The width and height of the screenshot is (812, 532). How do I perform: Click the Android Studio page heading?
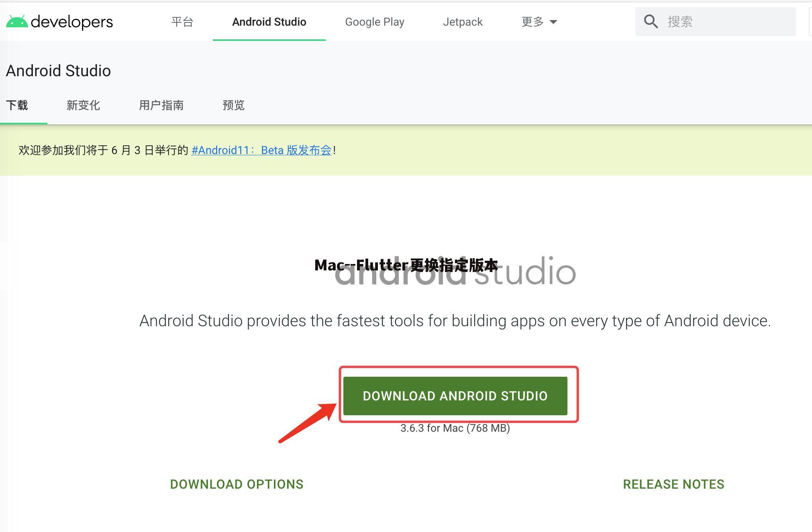click(58, 71)
